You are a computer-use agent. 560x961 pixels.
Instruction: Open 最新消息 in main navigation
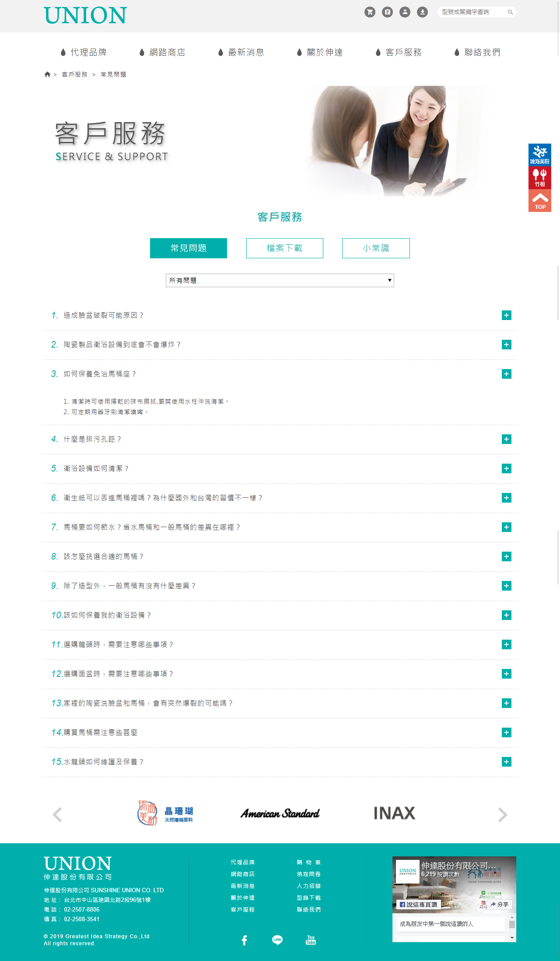click(241, 53)
